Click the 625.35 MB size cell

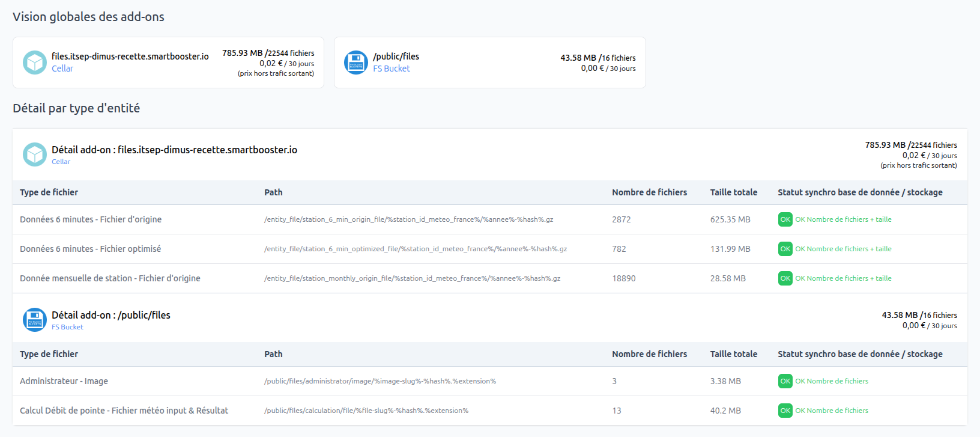click(x=730, y=219)
